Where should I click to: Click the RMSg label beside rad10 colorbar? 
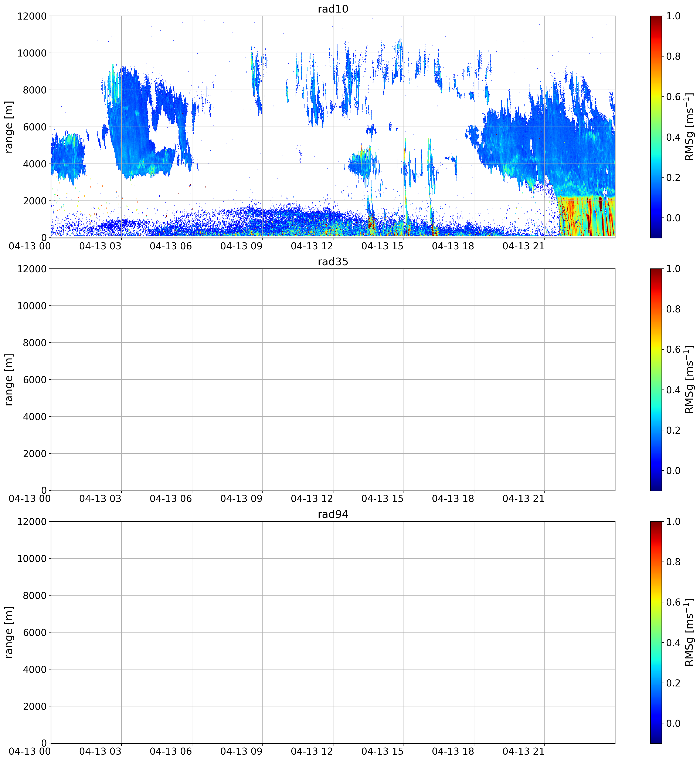(689, 127)
